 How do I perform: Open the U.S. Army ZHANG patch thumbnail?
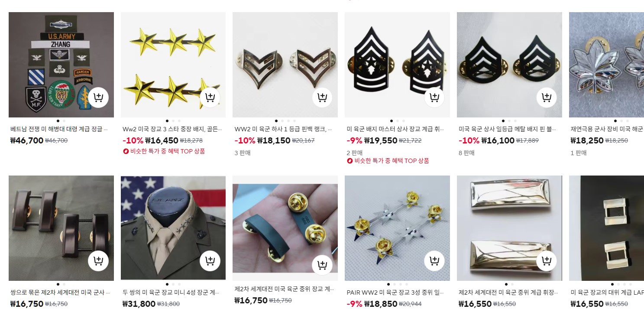click(61, 65)
